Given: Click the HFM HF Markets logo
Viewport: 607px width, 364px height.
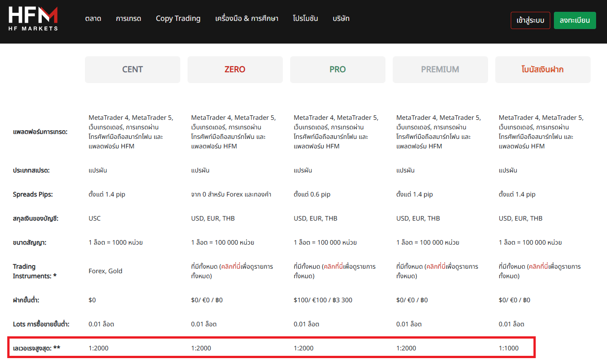Looking at the screenshot, I should click(x=33, y=19).
